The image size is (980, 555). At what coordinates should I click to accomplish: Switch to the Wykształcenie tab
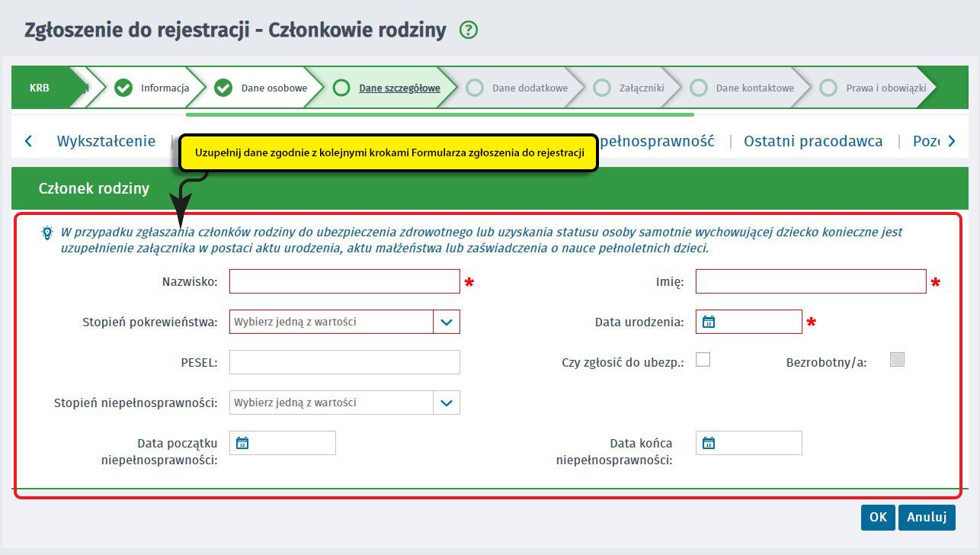coord(106,141)
